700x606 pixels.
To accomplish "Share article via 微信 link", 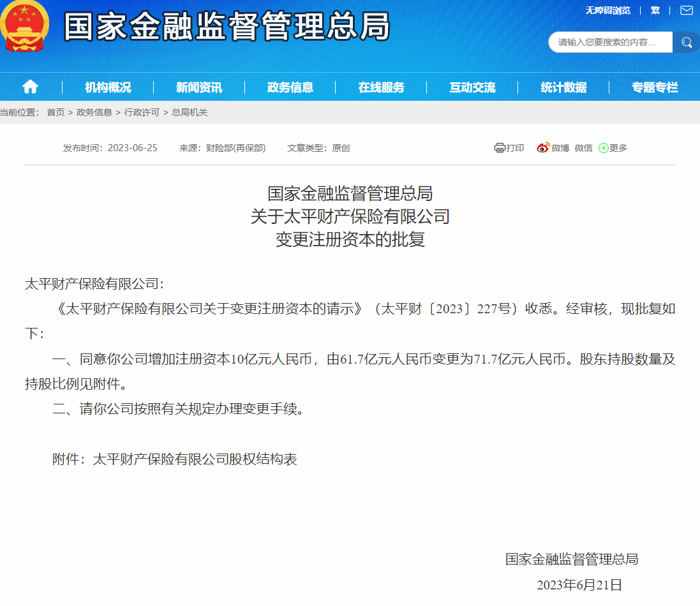I will (583, 148).
